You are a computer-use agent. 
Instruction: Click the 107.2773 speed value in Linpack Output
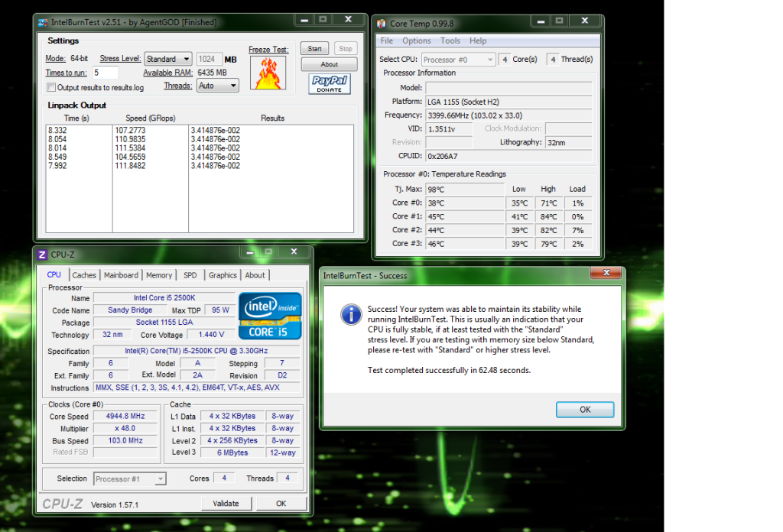130,130
